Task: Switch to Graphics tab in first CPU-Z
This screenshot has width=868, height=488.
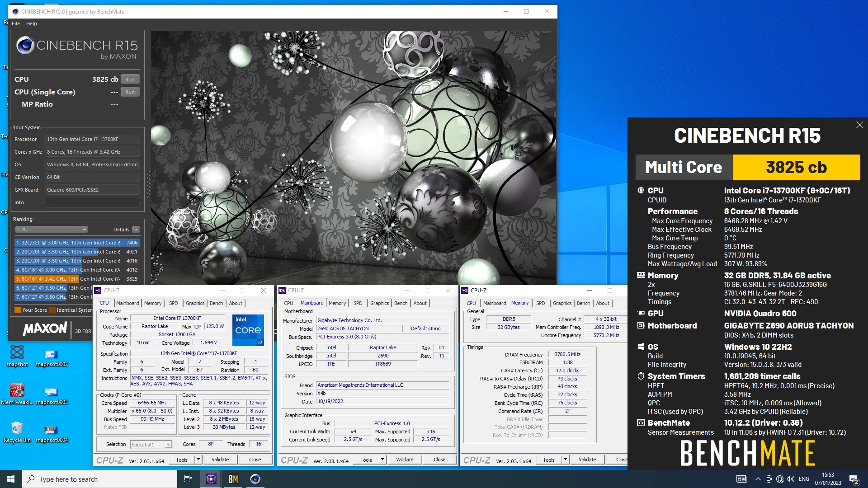Action: (x=195, y=303)
